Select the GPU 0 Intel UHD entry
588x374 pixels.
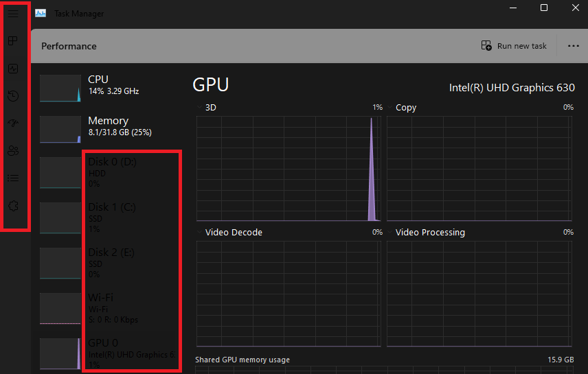click(109, 354)
